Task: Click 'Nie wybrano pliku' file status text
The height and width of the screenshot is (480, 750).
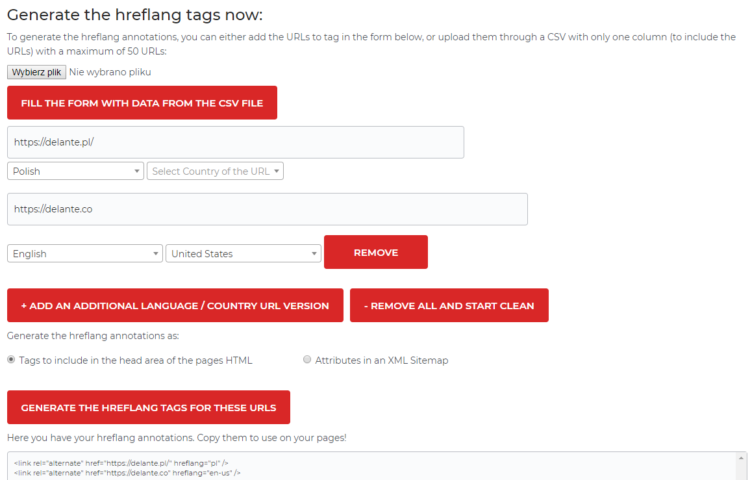Action: (x=110, y=73)
